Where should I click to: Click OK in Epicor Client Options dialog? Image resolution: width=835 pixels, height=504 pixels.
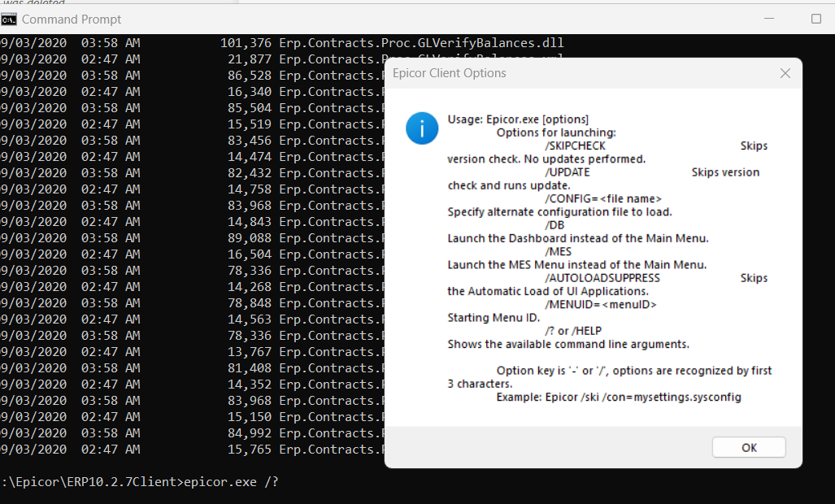pos(749,447)
